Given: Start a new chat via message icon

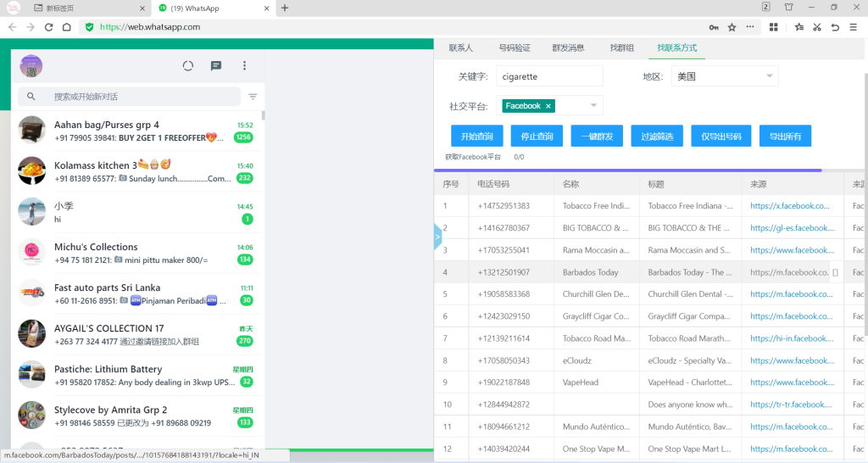Looking at the screenshot, I should 216,66.
